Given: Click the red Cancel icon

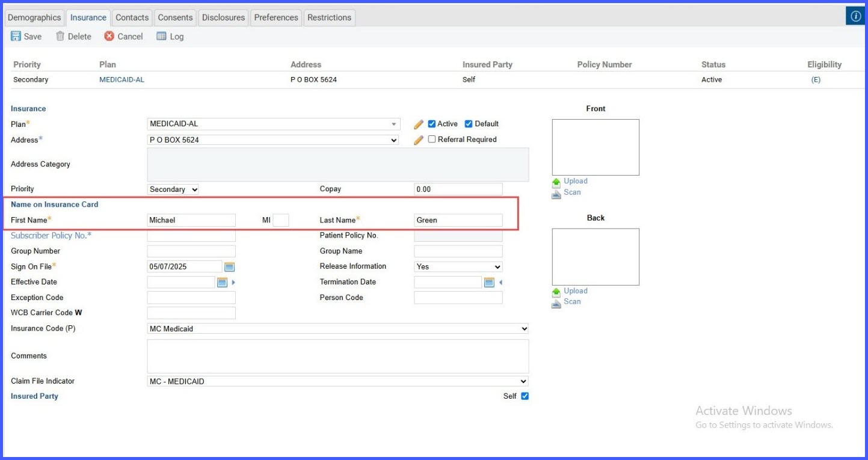Looking at the screenshot, I should coord(109,37).
